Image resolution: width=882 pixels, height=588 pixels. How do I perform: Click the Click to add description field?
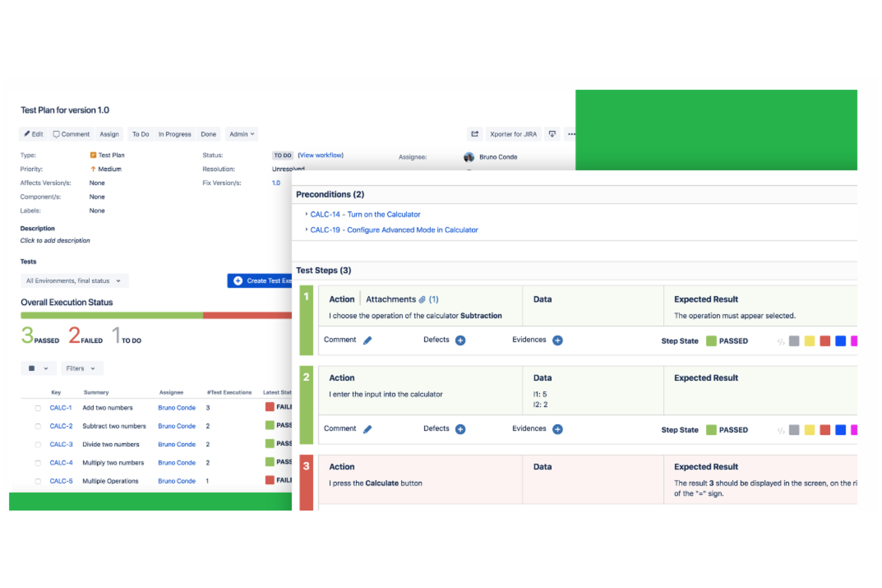pyautogui.click(x=55, y=240)
